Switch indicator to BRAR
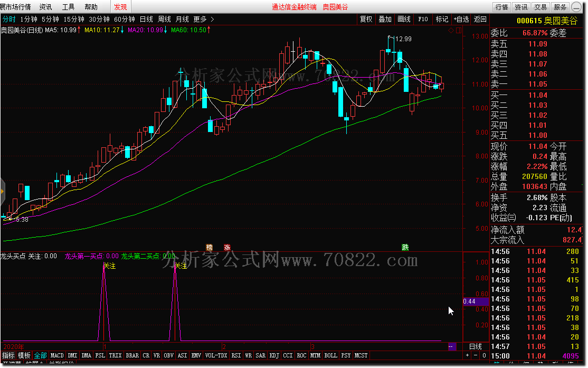 pyautogui.click(x=132, y=355)
